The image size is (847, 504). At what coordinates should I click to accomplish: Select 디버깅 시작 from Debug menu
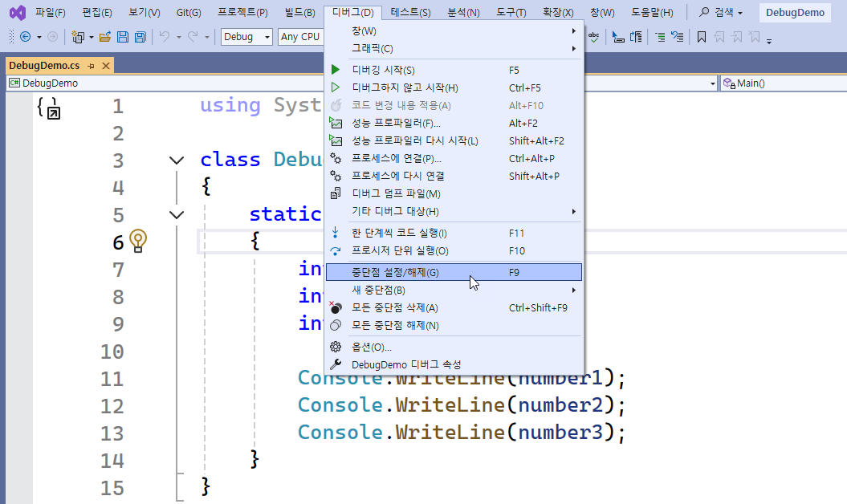[x=383, y=71]
